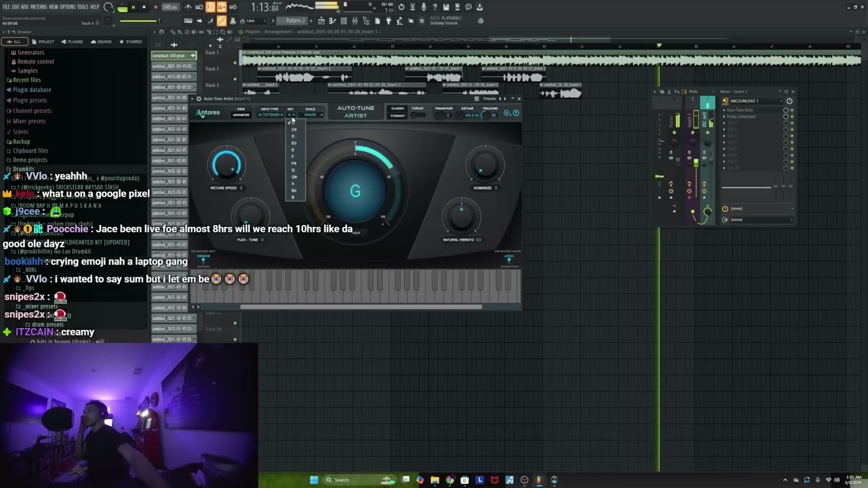
Task: Click the Natural Vibrato knob
Action: pos(461,217)
